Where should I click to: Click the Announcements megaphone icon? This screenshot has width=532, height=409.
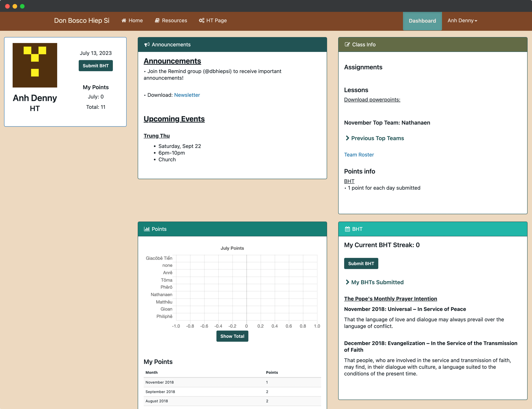(147, 44)
